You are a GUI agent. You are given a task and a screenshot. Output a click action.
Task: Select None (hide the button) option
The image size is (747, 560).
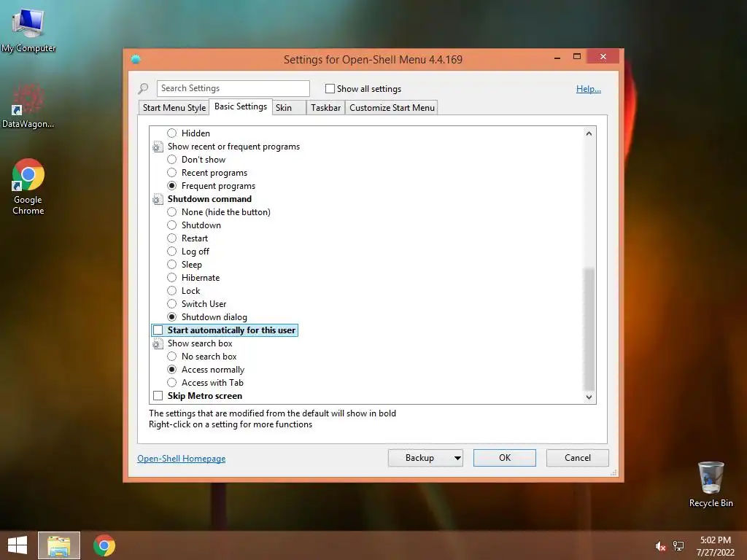(172, 212)
